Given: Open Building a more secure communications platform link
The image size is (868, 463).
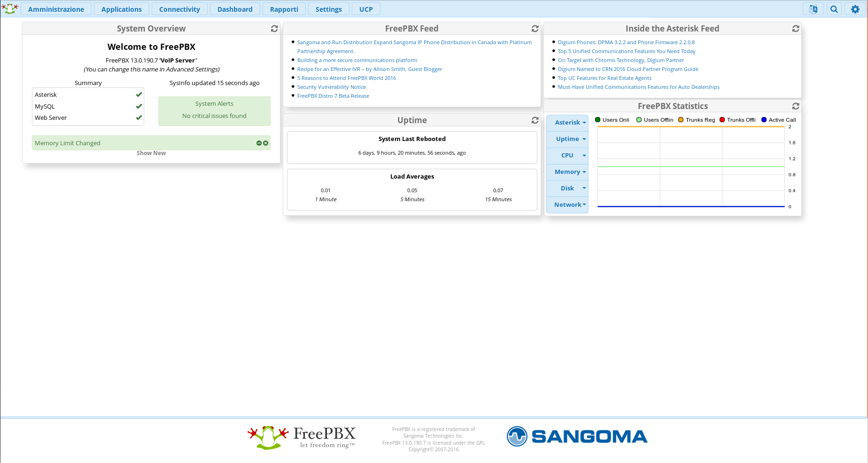Looking at the screenshot, I should click(357, 60).
